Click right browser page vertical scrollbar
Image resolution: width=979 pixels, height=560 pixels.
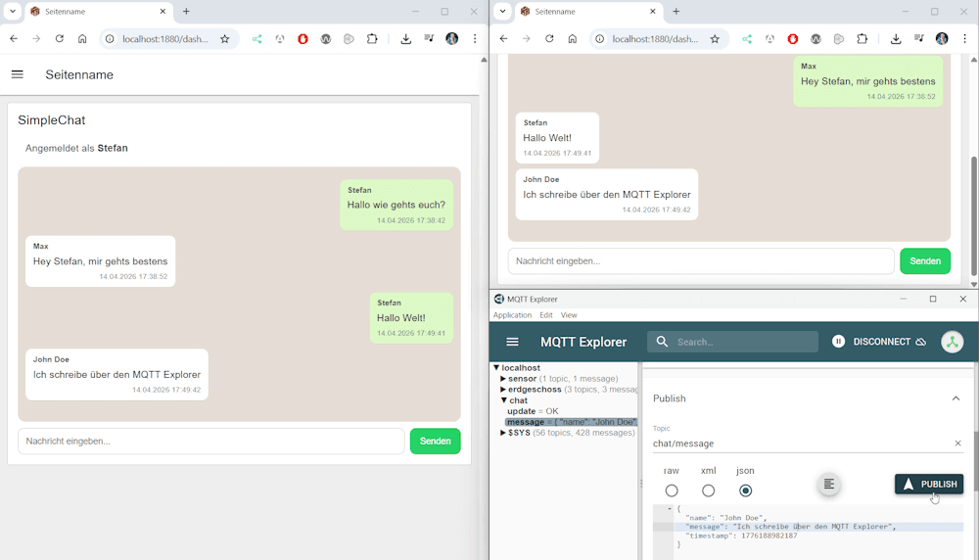(x=974, y=215)
